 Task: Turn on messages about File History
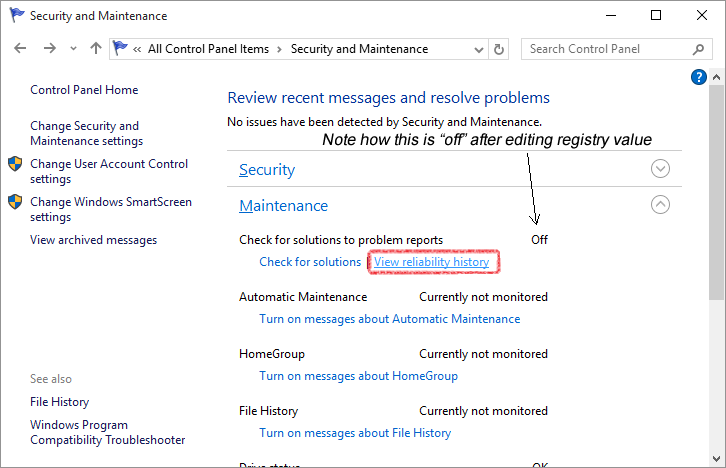[x=355, y=433]
